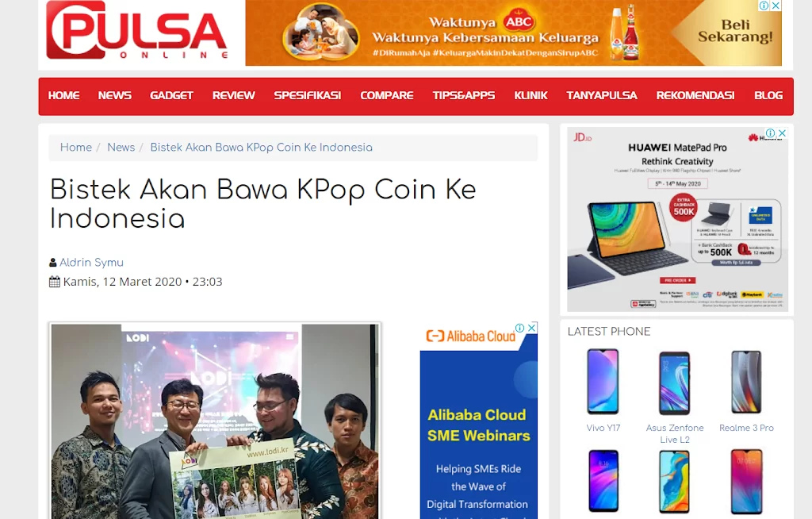This screenshot has height=519, width=812.
Task: Close the top ABC banner ad
Action: pos(776,6)
